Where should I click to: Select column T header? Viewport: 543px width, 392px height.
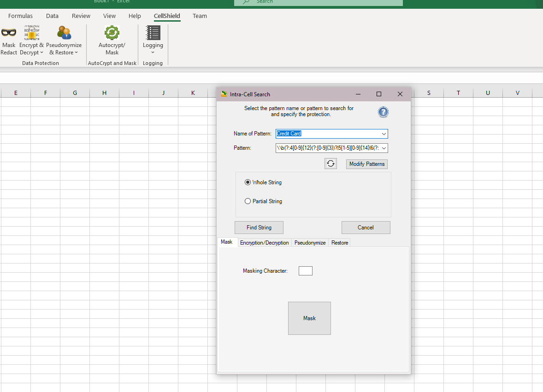tap(458, 93)
